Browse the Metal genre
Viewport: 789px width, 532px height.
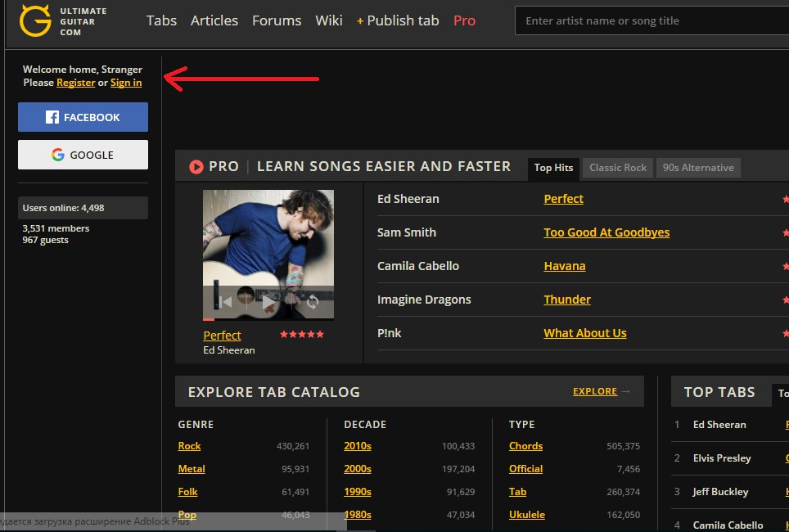(192, 469)
